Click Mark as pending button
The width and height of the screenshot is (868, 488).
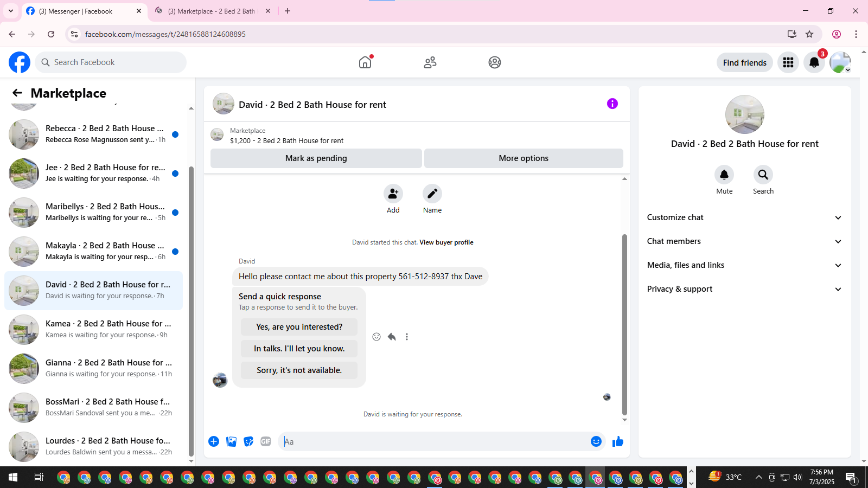tap(316, 158)
